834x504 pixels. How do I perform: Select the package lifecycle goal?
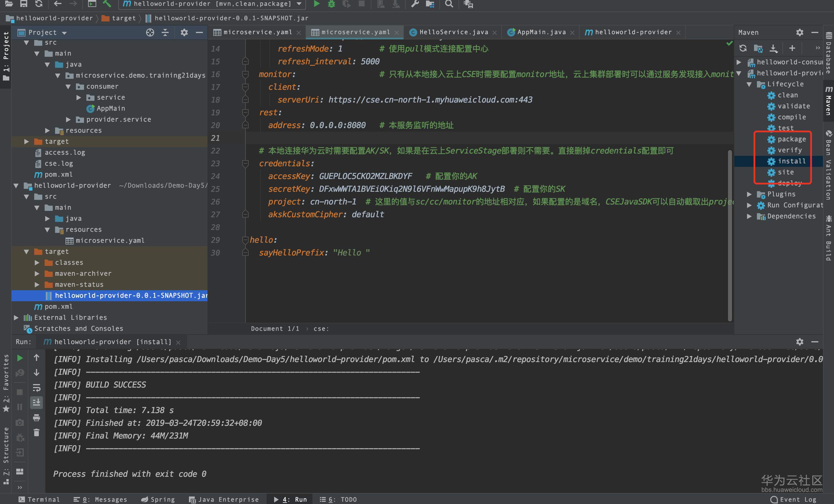point(791,139)
